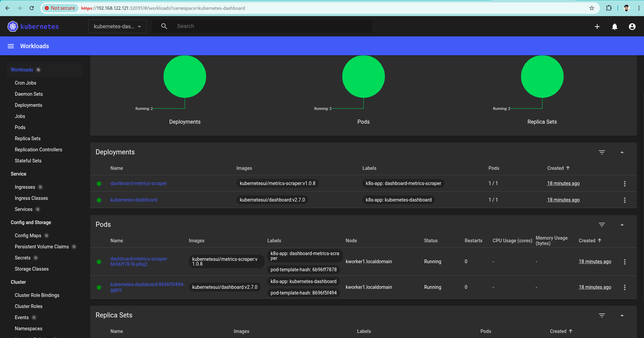Open Cluster Role Bindings in sidebar
This screenshot has height=338, width=644.
[37, 295]
